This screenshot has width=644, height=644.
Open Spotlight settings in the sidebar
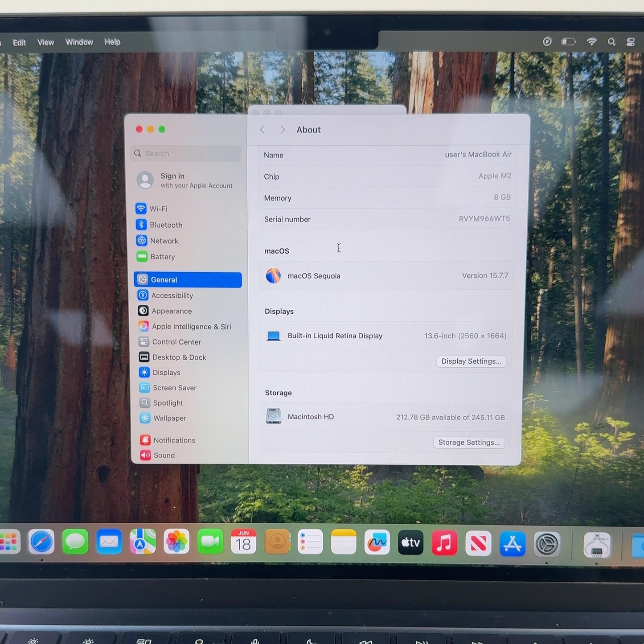tap(161, 403)
